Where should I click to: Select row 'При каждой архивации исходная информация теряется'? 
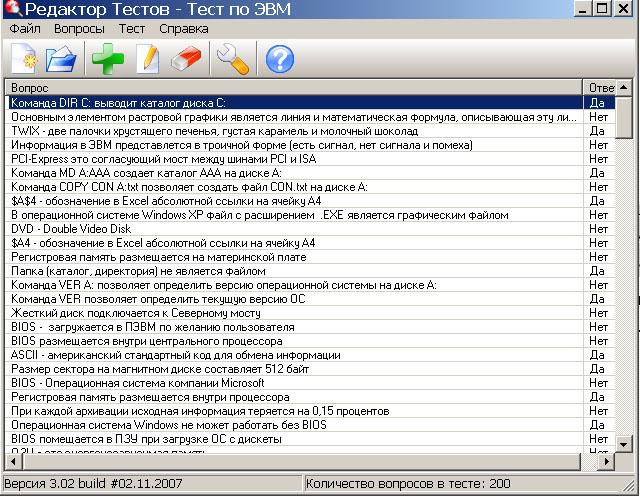pos(310,411)
